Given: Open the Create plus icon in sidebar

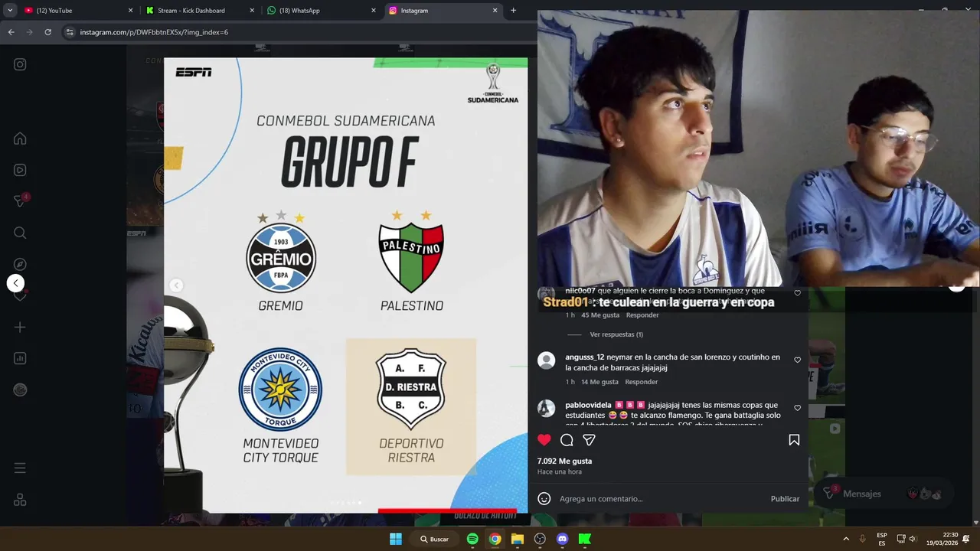Looking at the screenshot, I should click(20, 327).
